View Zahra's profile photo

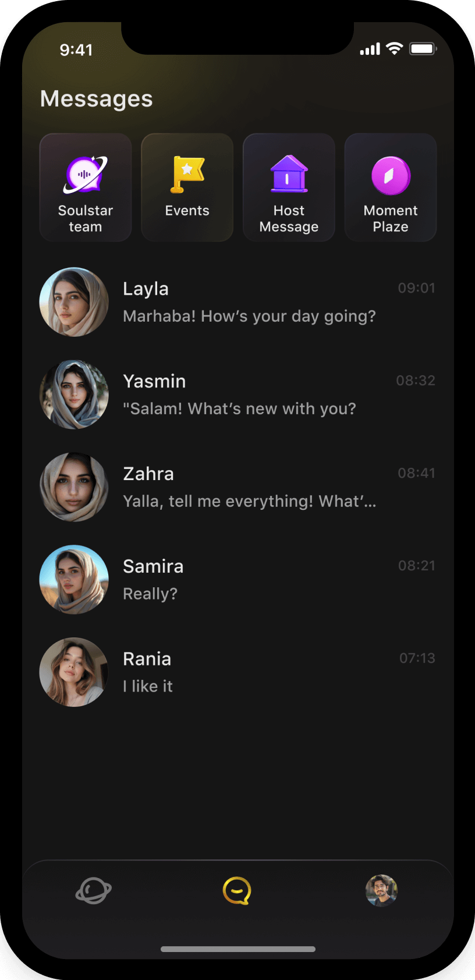[x=74, y=487]
